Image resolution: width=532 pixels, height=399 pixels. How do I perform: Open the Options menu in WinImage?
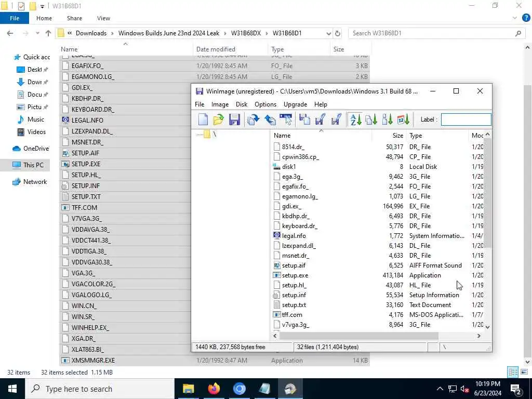click(x=265, y=104)
